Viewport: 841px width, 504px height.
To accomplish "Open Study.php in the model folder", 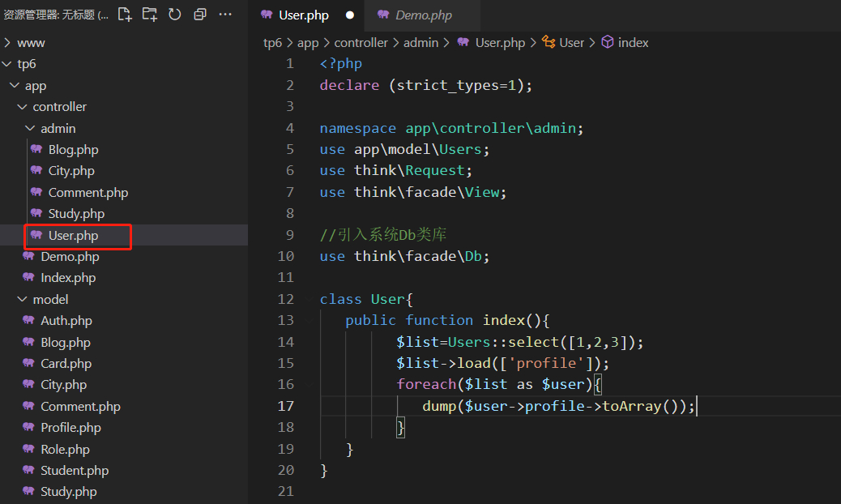I will click(69, 492).
